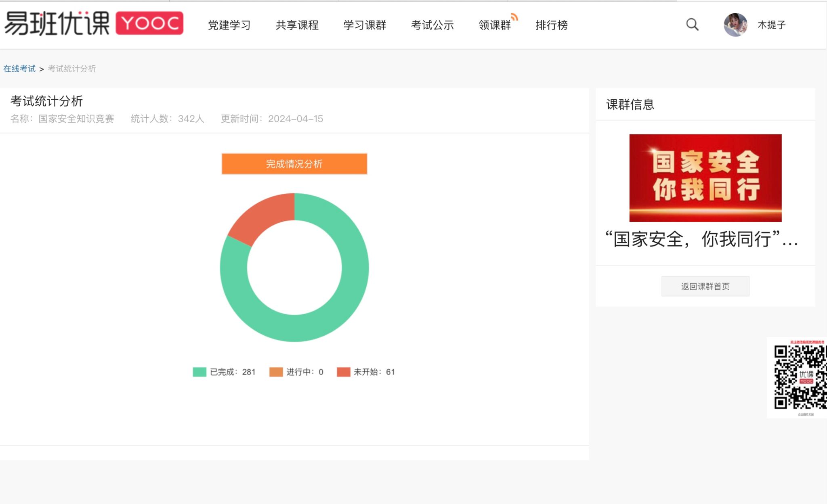Viewport: 827px width, 504px height.
Task: Click the 进行中：0 legend label
Action: tap(305, 372)
